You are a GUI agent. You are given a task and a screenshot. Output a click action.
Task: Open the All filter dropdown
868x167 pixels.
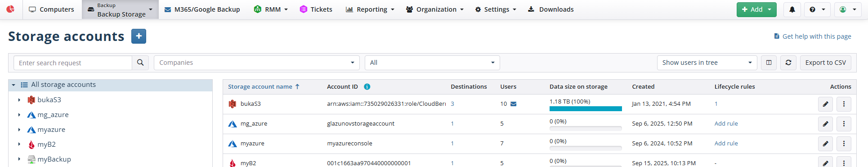coord(432,63)
